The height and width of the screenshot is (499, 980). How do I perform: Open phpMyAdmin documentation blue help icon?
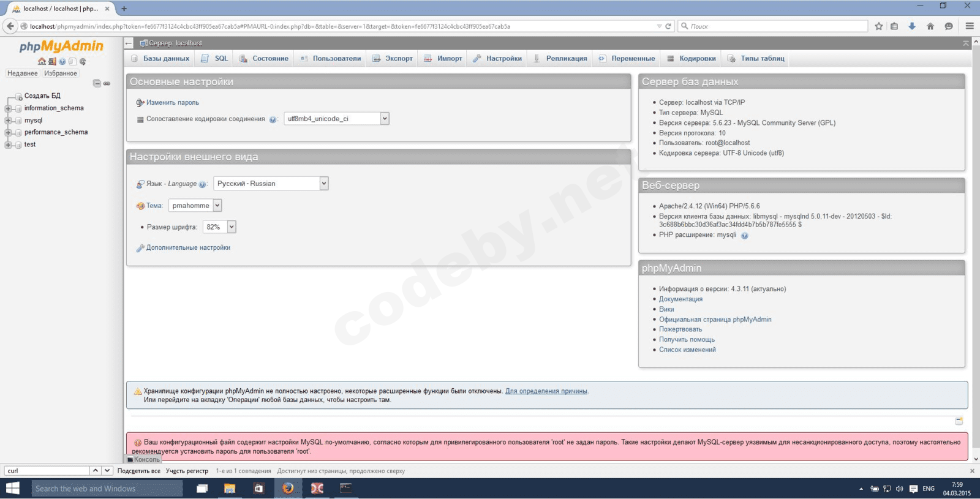point(62,61)
